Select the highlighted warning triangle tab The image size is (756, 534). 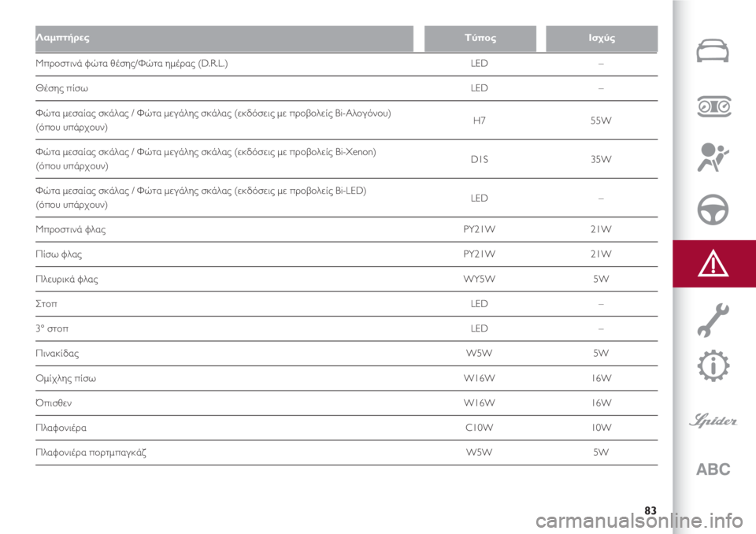coord(713,264)
